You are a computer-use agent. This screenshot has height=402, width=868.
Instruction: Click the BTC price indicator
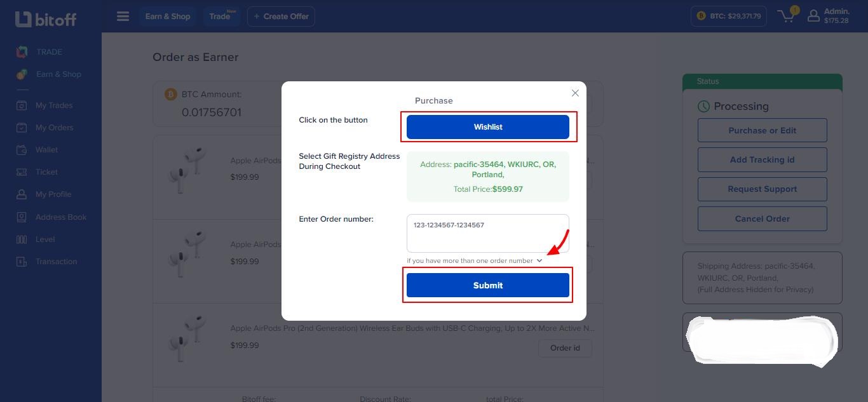point(729,17)
